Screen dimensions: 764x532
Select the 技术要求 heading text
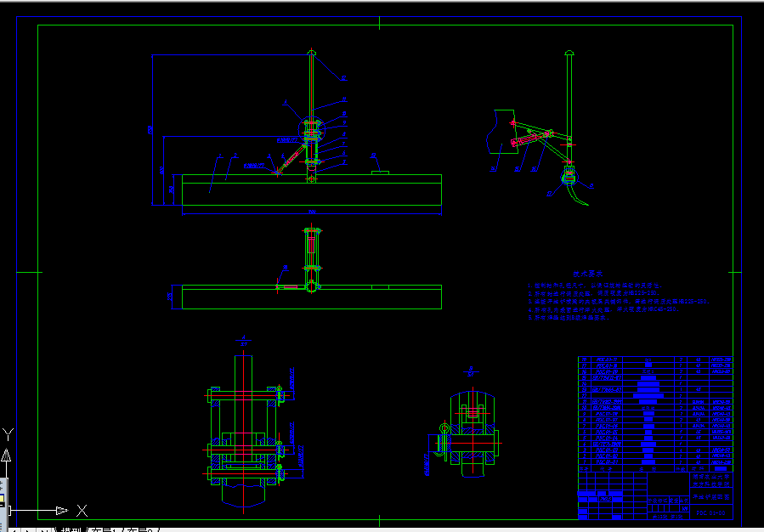tap(587, 274)
